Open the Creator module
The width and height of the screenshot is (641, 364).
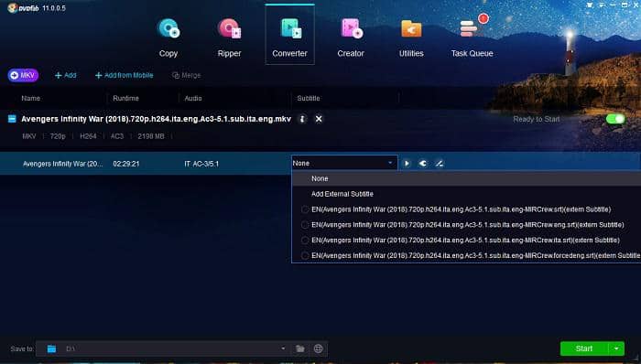point(351,37)
